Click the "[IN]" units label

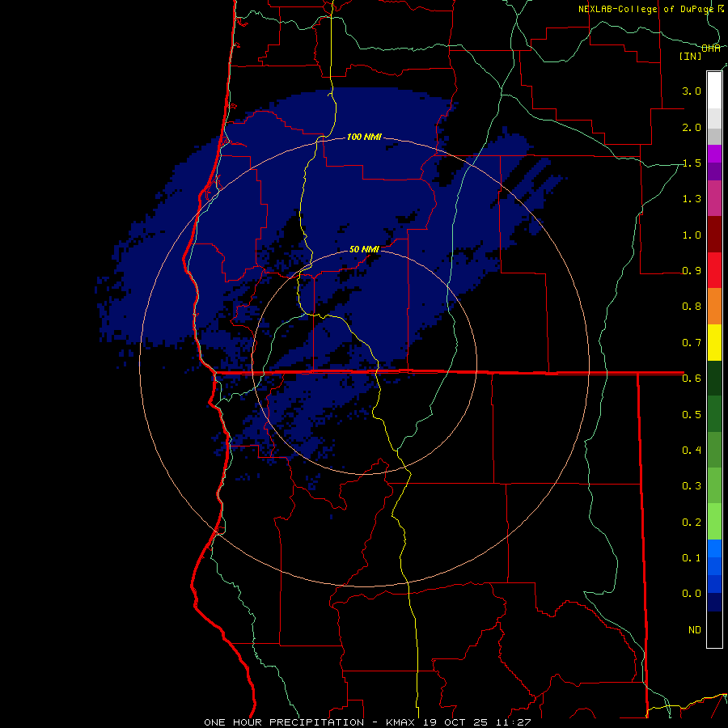tap(691, 56)
